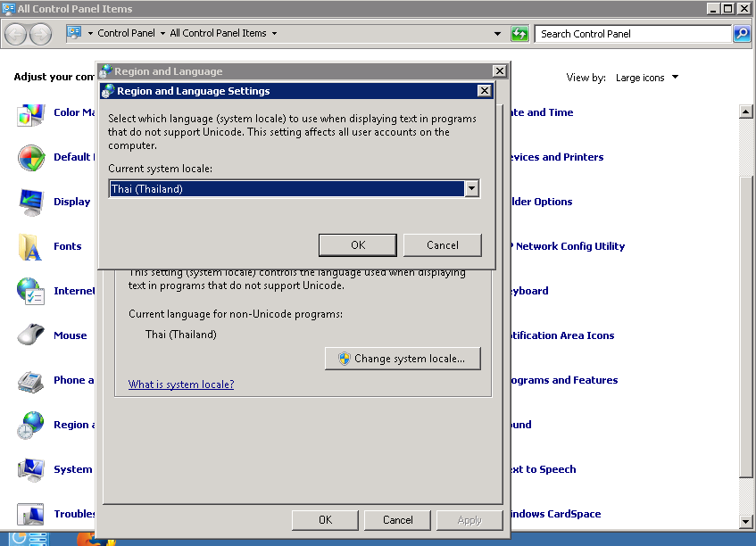Open the Devices and Printers item

[x=557, y=157]
